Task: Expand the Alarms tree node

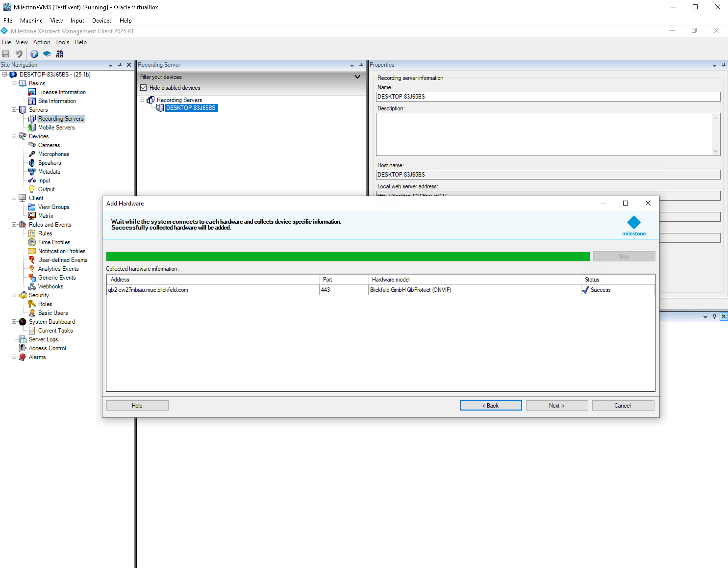Action: (x=14, y=357)
